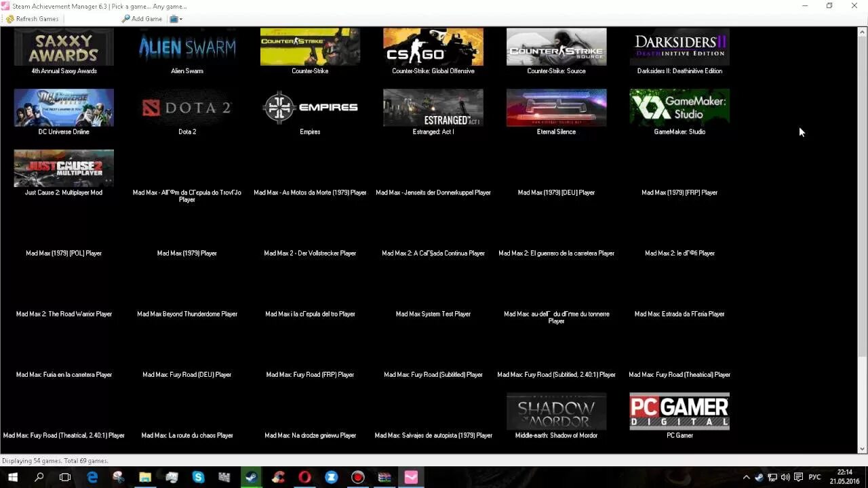Select Mad Max: Salvajes de autopista (1979) Player
Viewport: 868px width, 488px height.
(433, 436)
